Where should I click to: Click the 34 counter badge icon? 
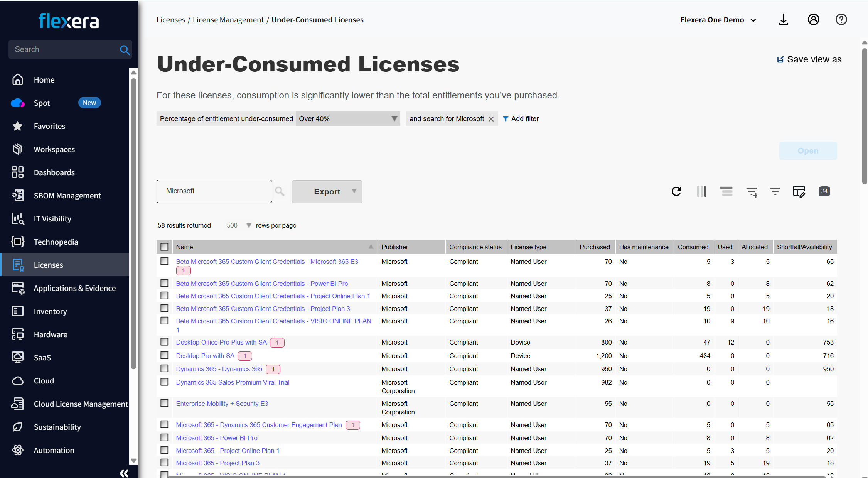click(824, 191)
